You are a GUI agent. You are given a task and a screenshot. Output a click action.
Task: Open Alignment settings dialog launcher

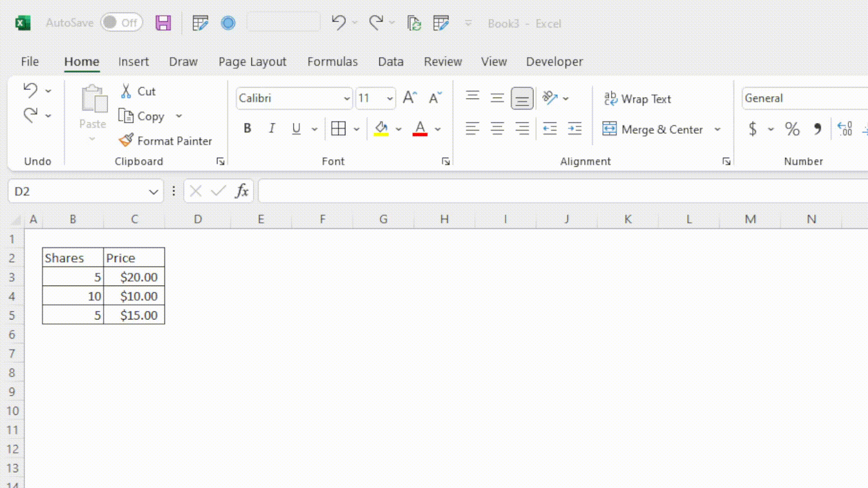point(726,161)
